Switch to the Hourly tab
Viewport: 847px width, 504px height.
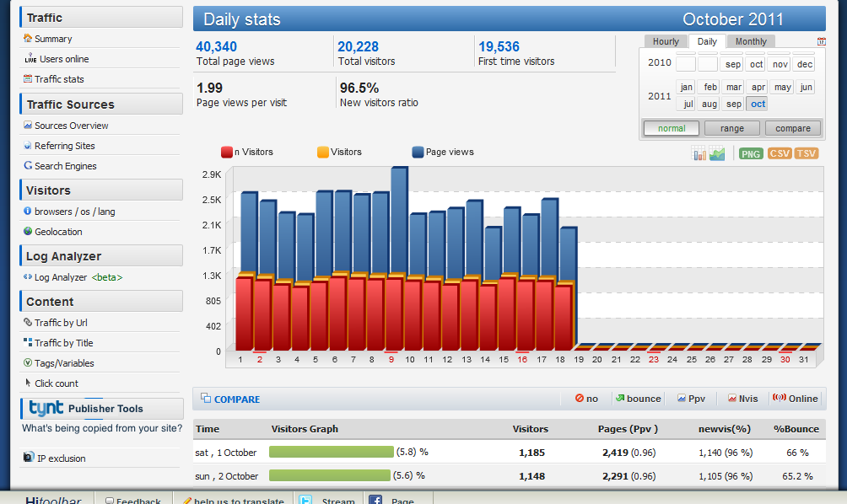click(x=666, y=41)
